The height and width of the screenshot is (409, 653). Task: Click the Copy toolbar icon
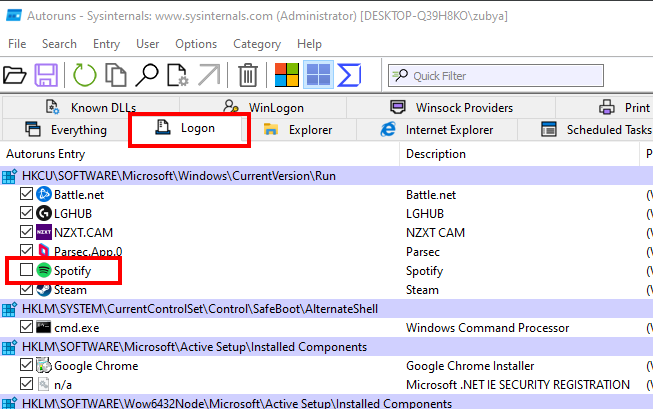[x=116, y=75]
